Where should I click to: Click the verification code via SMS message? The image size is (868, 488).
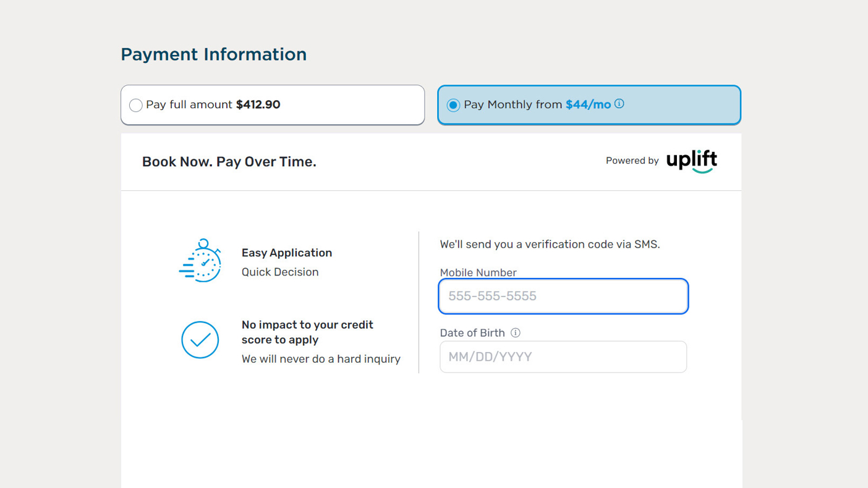pyautogui.click(x=550, y=244)
